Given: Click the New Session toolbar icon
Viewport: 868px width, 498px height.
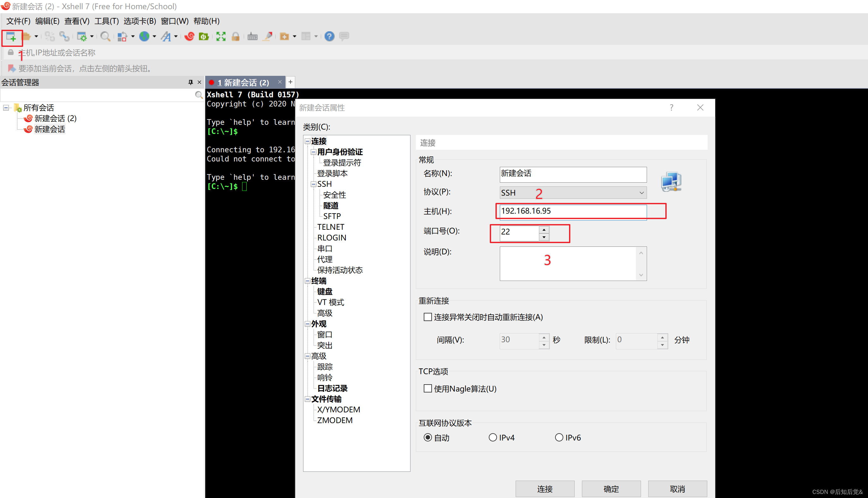Looking at the screenshot, I should pos(11,37).
